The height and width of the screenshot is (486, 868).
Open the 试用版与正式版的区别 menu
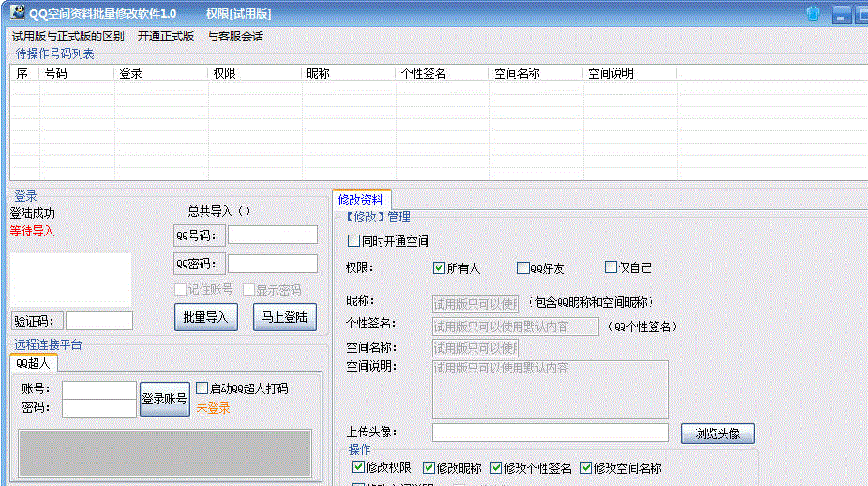[x=68, y=37]
